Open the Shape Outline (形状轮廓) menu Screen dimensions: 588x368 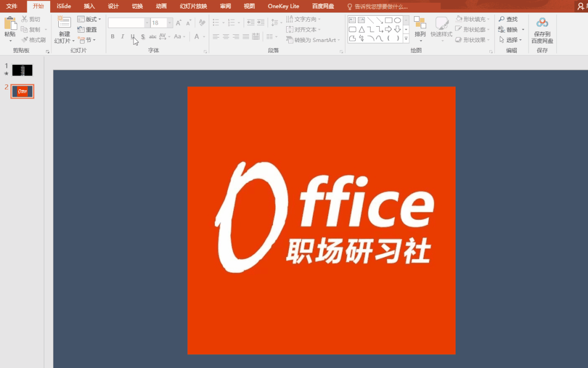pyautogui.click(x=472, y=29)
